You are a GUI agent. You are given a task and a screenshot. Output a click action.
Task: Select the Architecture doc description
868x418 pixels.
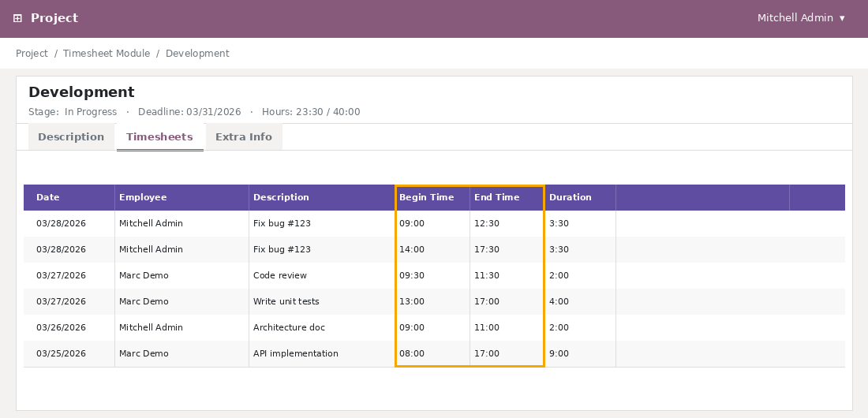pos(321,327)
